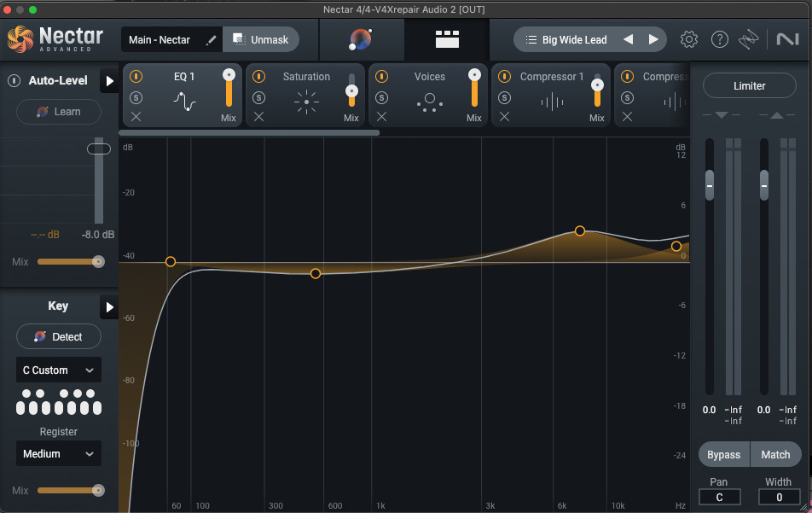Click the Compressor 1 Mix slider knob
812x513 pixels.
[597, 85]
